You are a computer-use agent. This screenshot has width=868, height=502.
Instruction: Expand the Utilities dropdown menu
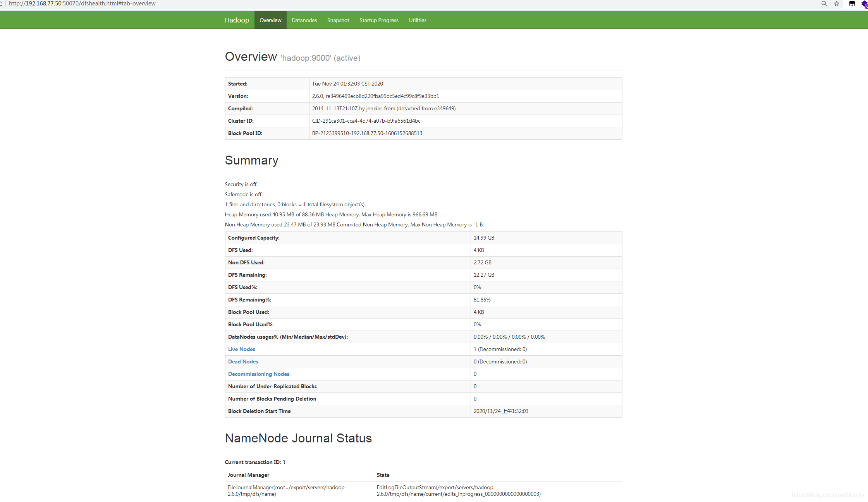click(x=418, y=20)
